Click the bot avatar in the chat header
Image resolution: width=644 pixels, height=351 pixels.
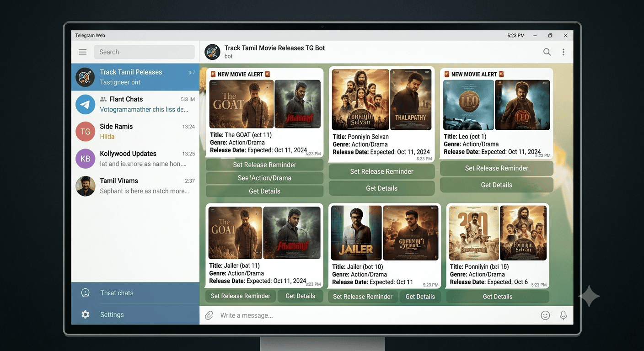coord(212,52)
